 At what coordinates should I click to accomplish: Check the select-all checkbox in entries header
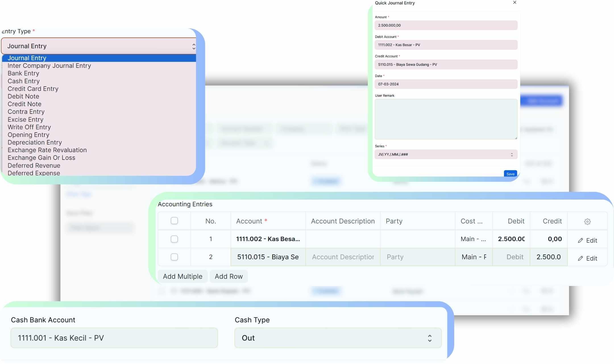point(174,221)
